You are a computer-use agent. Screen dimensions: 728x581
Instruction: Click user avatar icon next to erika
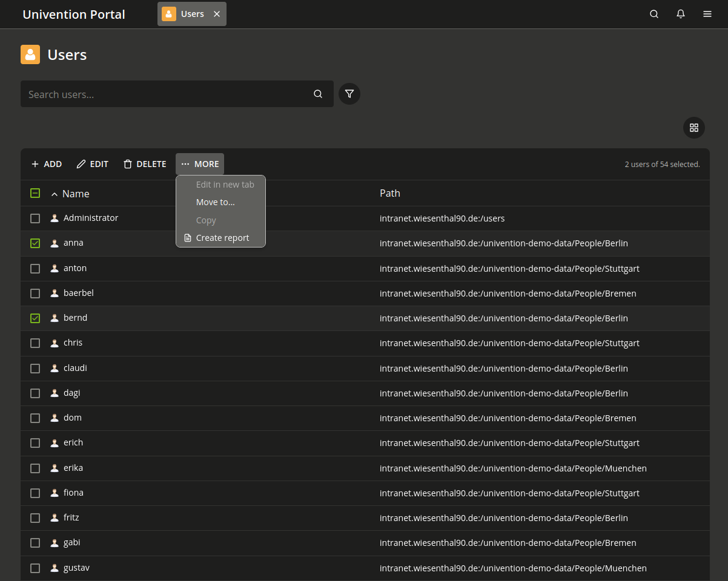55,468
